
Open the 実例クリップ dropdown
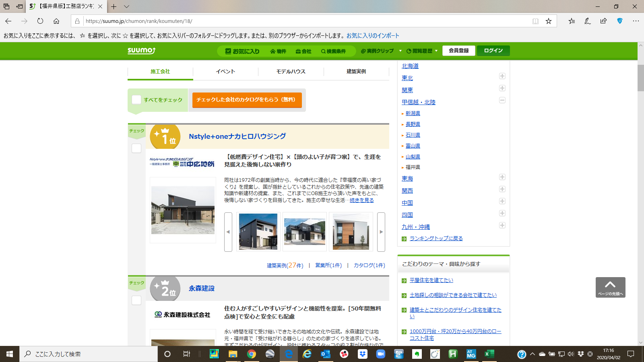pos(381,51)
